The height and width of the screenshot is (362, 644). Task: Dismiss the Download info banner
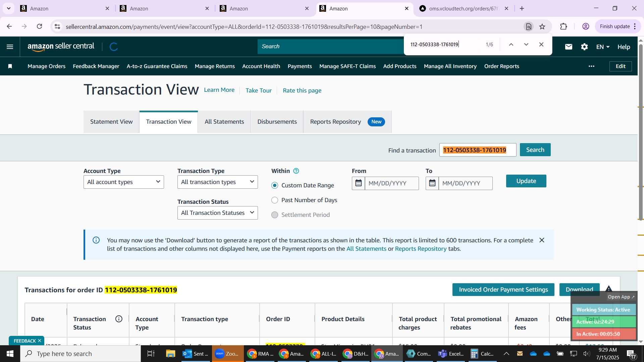pyautogui.click(x=542, y=240)
